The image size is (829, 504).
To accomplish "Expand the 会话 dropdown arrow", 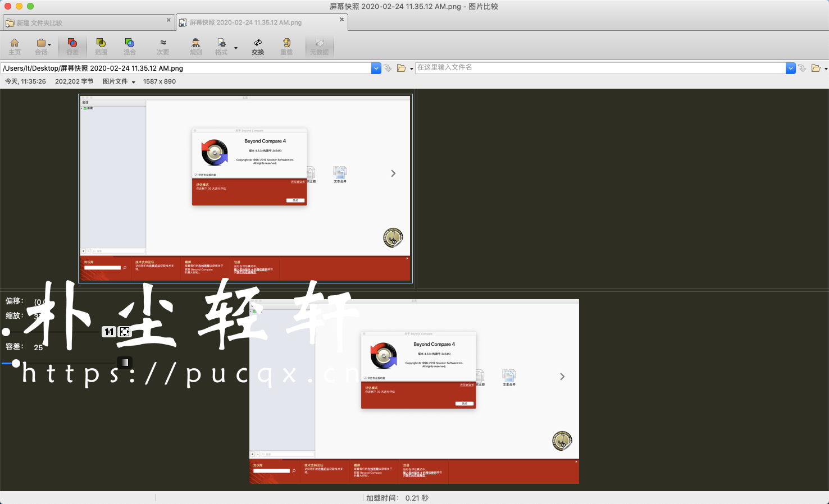I will coord(49,44).
